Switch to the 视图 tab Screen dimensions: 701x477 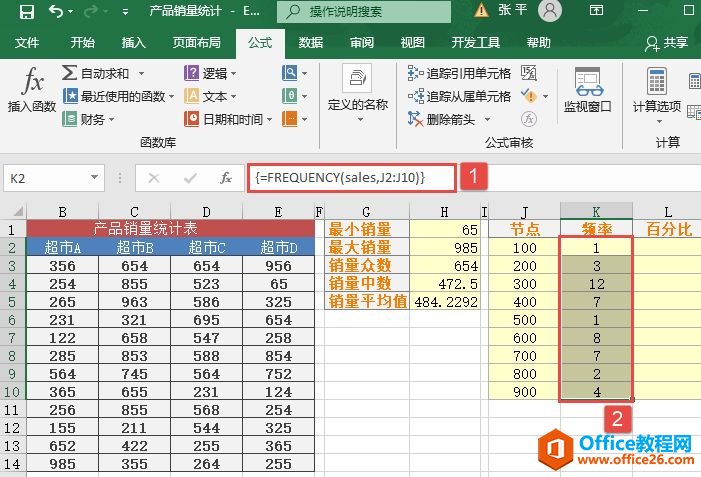tap(412, 43)
